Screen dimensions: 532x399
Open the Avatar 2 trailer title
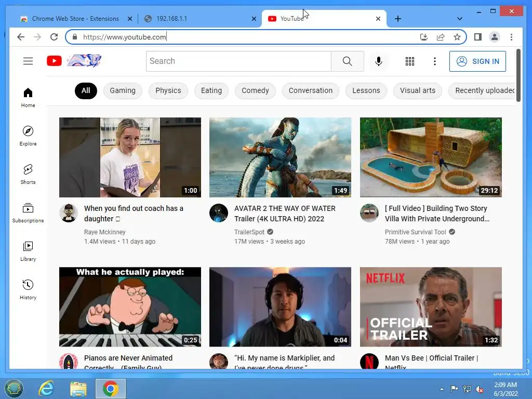(x=285, y=214)
